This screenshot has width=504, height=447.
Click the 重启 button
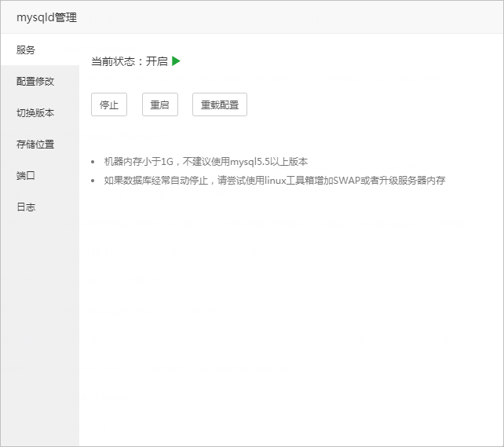click(x=159, y=104)
